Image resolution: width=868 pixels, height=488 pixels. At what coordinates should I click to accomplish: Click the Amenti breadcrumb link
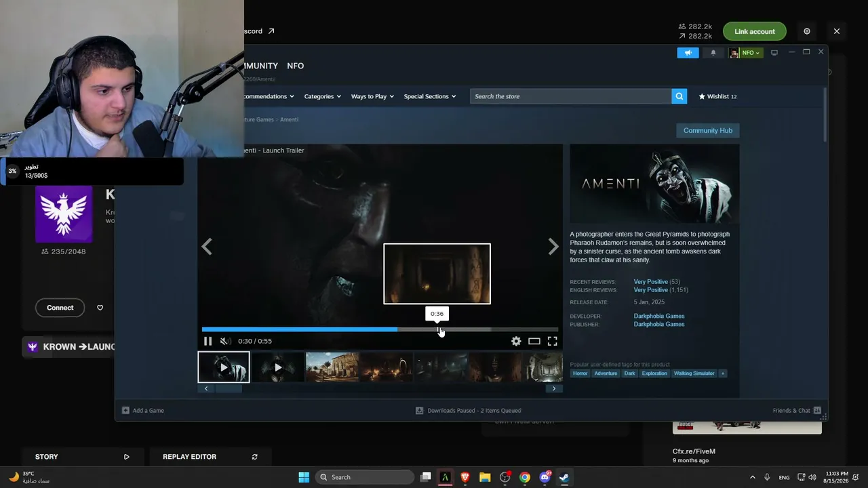click(289, 119)
